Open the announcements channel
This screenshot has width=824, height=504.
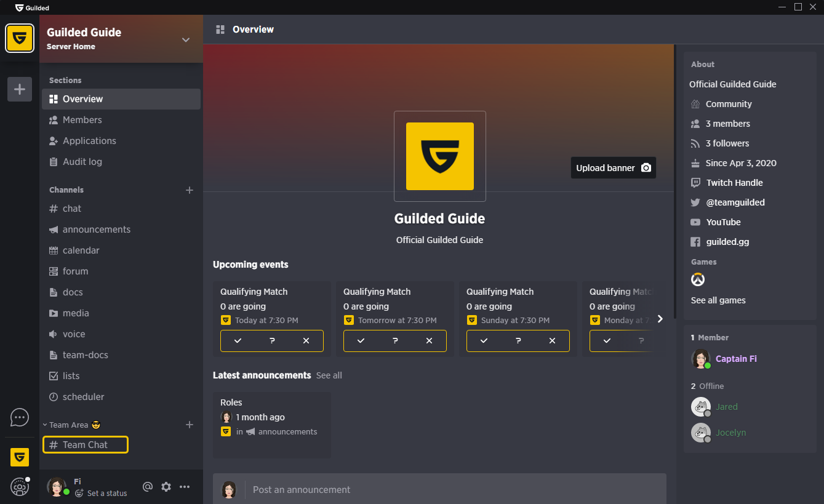click(121, 230)
